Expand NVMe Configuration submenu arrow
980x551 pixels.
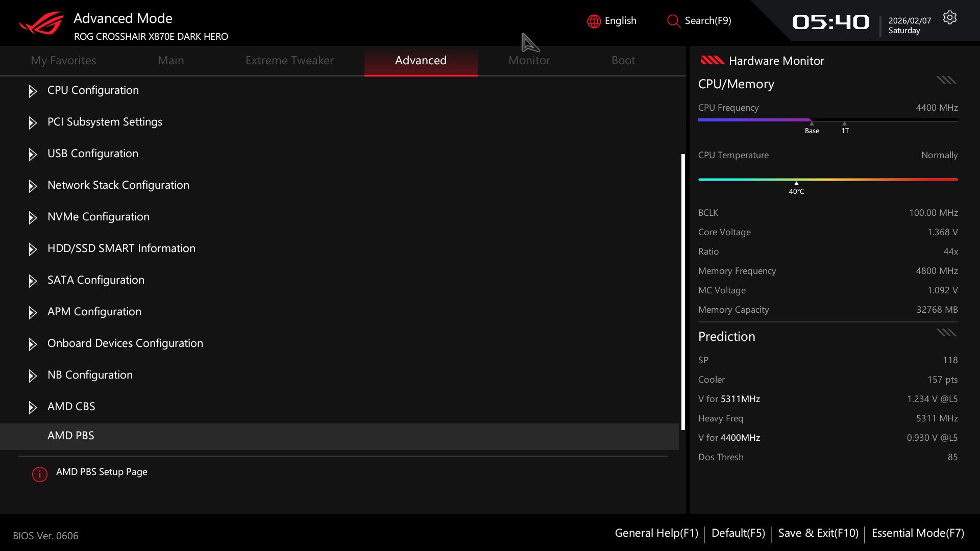coord(33,218)
